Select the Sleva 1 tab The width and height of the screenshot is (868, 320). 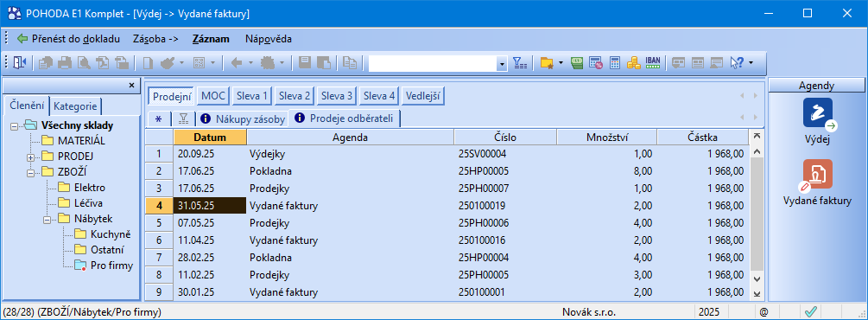251,95
